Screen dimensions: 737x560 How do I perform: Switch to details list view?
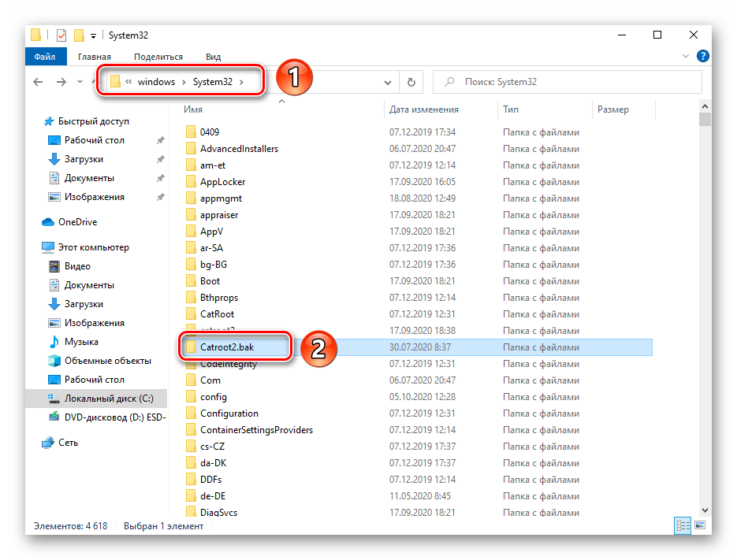682,525
